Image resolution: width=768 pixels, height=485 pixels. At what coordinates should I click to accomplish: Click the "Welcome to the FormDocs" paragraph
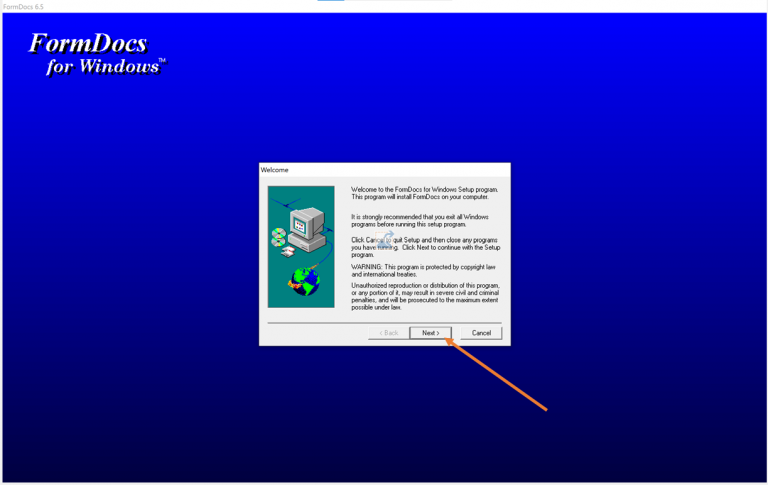pyautogui.click(x=424, y=193)
